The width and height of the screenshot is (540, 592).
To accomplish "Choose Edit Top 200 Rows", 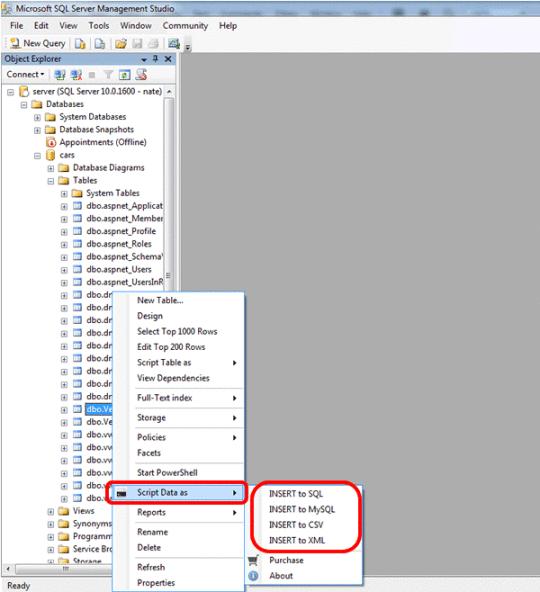I will pyautogui.click(x=171, y=347).
